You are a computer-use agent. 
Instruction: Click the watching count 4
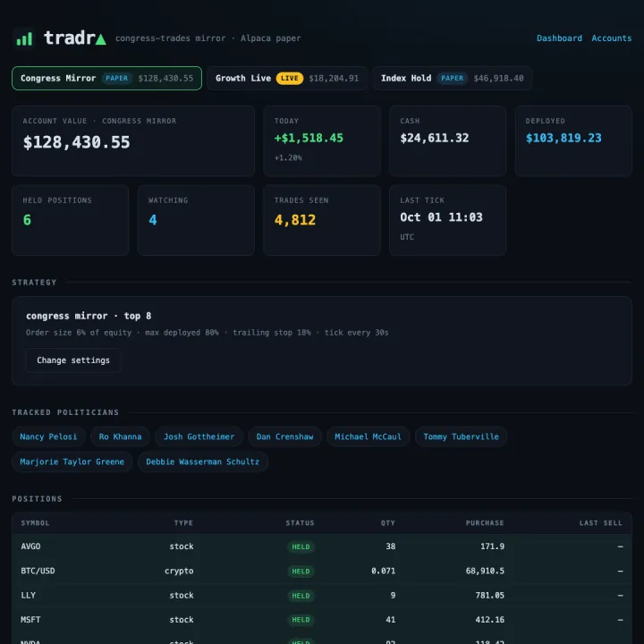click(x=153, y=220)
